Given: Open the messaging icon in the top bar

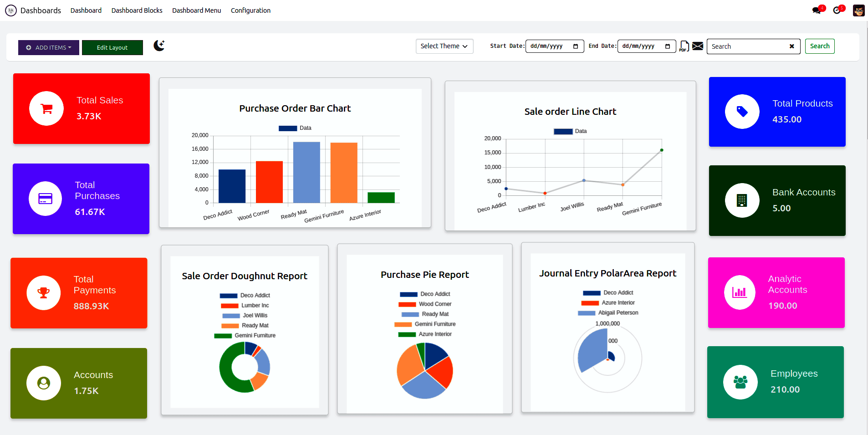Looking at the screenshot, I should coord(817,10).
